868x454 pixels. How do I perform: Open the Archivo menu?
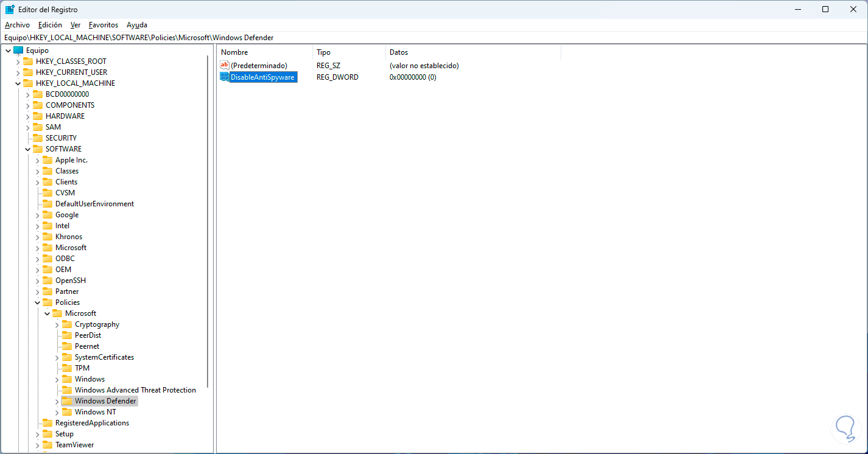[x=17, y=25]
